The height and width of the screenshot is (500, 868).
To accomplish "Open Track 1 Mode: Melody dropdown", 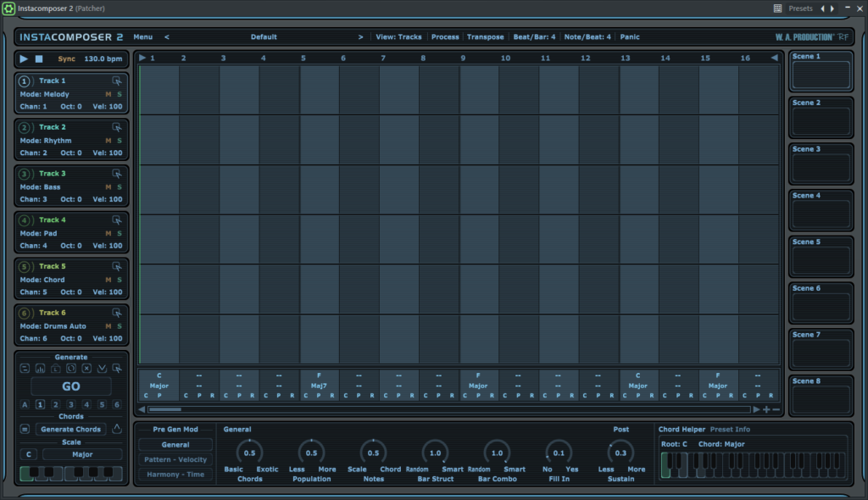I will (44, 94).
